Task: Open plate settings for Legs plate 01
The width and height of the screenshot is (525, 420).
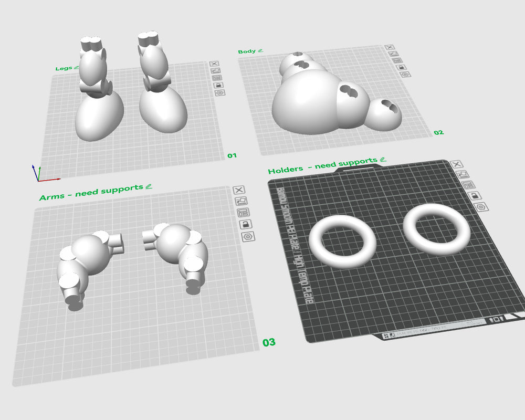Action: (220, 93)
